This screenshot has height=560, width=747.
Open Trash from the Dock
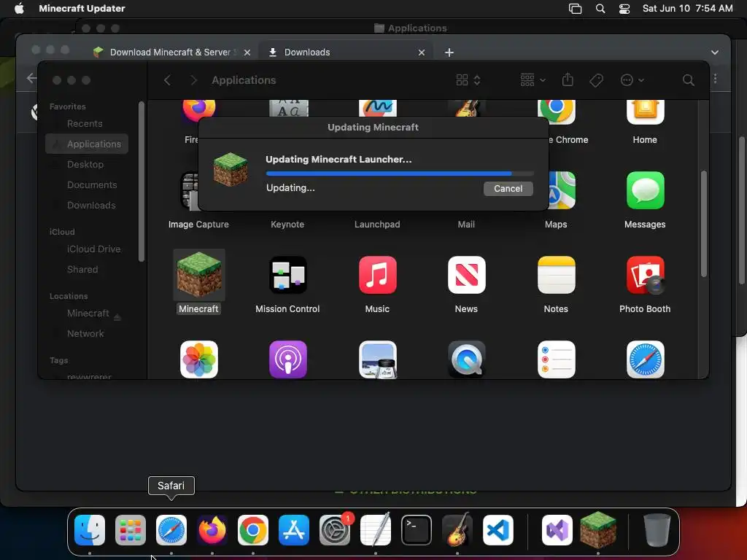tap(657, 530)
